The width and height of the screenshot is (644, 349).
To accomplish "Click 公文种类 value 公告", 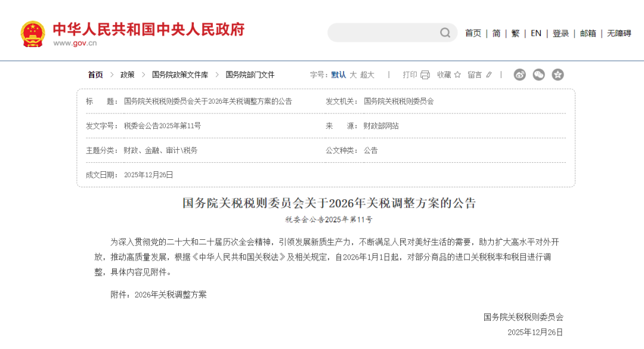I will tap(370, 150).
